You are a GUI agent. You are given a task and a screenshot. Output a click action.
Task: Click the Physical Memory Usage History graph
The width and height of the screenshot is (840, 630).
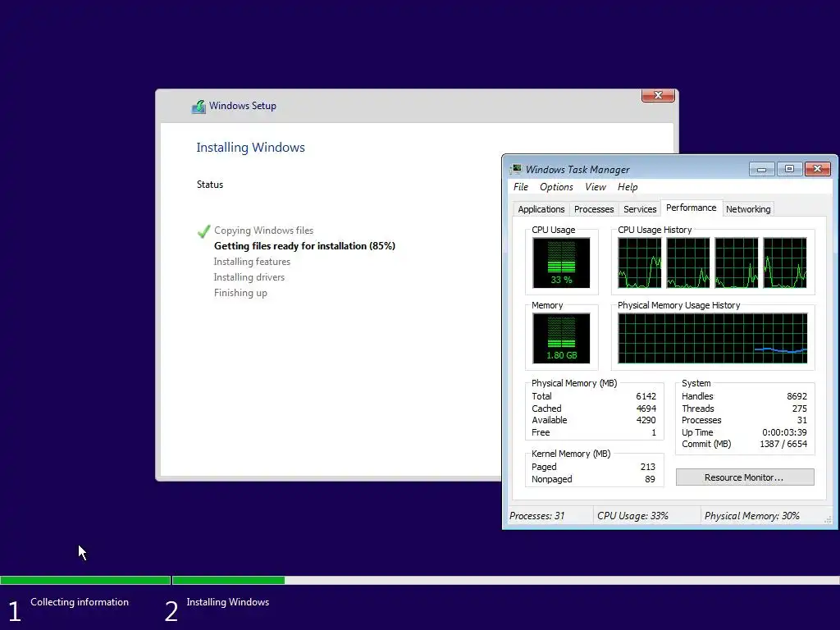[713, 339]
